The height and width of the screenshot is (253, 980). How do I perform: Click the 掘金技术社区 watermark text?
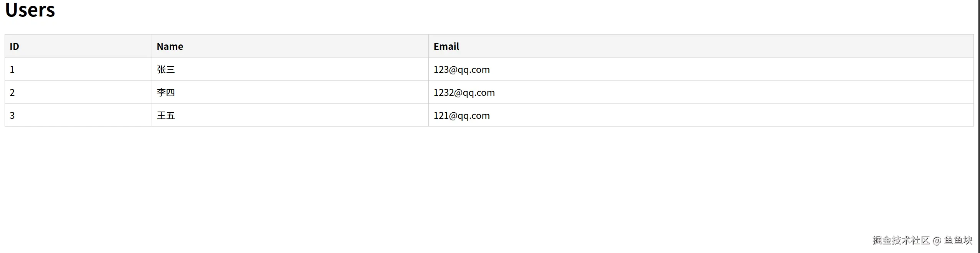point(901,240)
